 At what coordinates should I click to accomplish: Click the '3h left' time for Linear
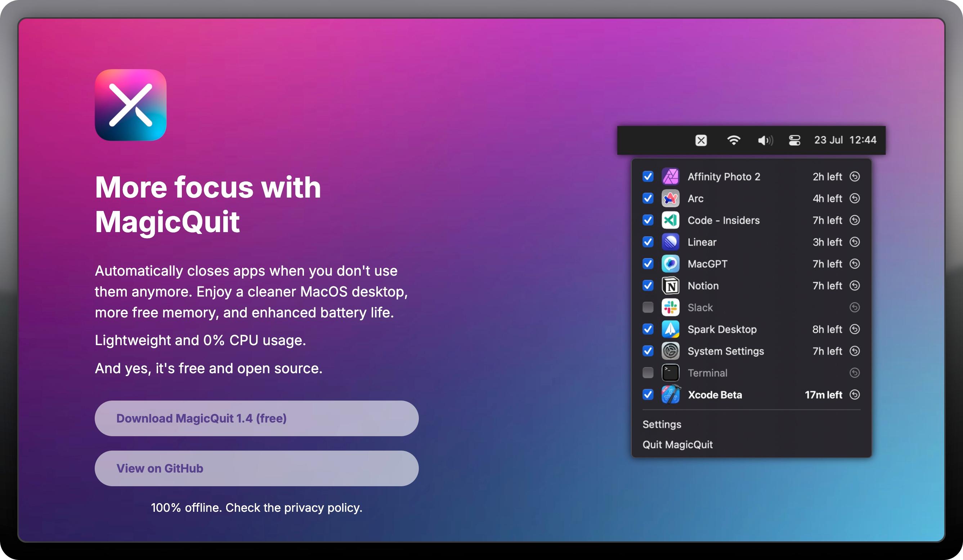827,242
